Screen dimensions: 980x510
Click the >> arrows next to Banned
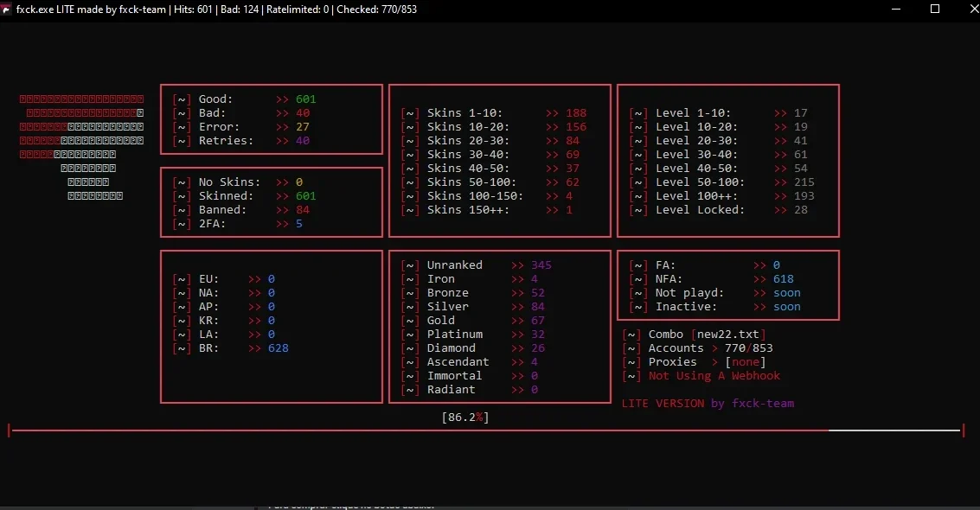pos(283,210)
